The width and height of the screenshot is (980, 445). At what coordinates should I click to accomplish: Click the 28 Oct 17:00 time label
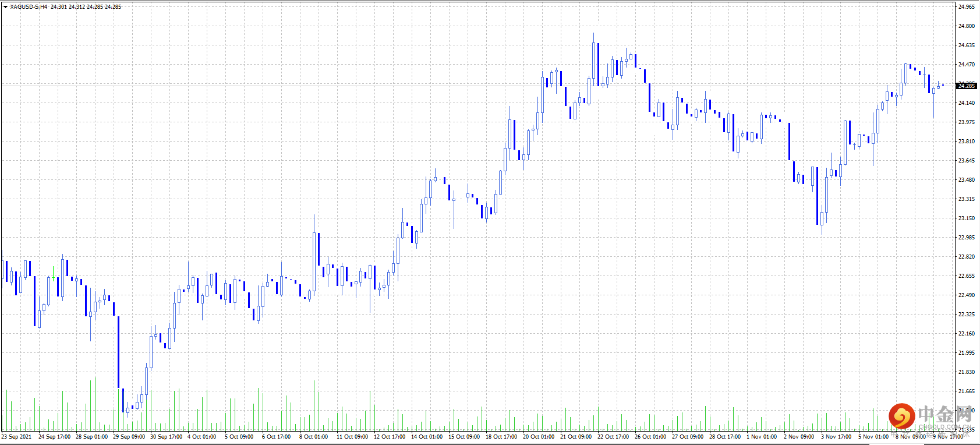[725, 437]
